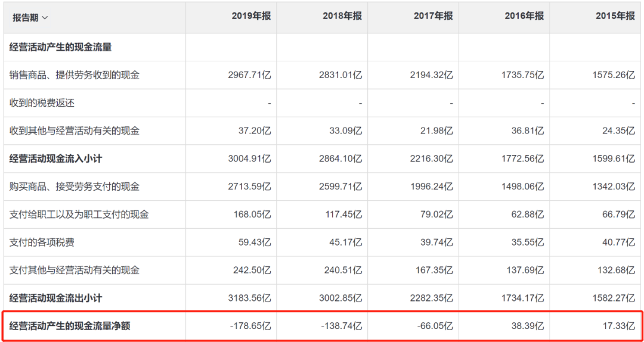Viewport: 644px width, 342px height.
Task: Select the 购买商品、接受劳务支付的现金 row label
Action: (x=75, y=186)
